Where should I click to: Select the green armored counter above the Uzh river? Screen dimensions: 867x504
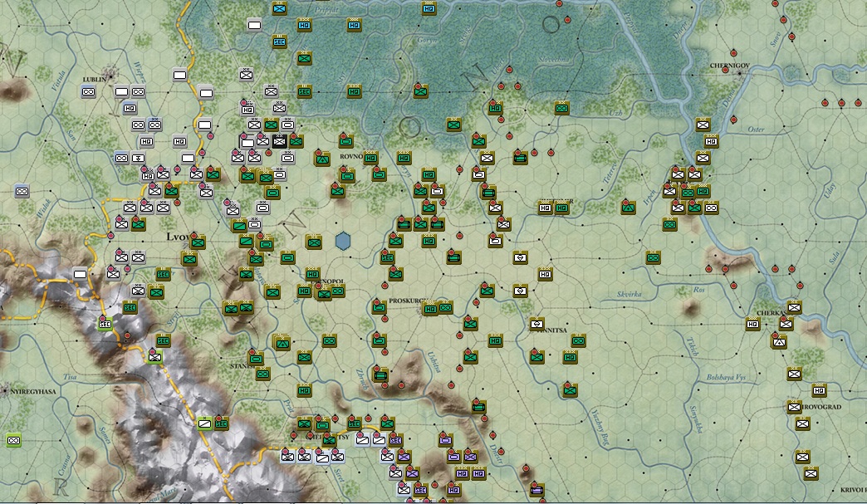click(x=561, y=108)
